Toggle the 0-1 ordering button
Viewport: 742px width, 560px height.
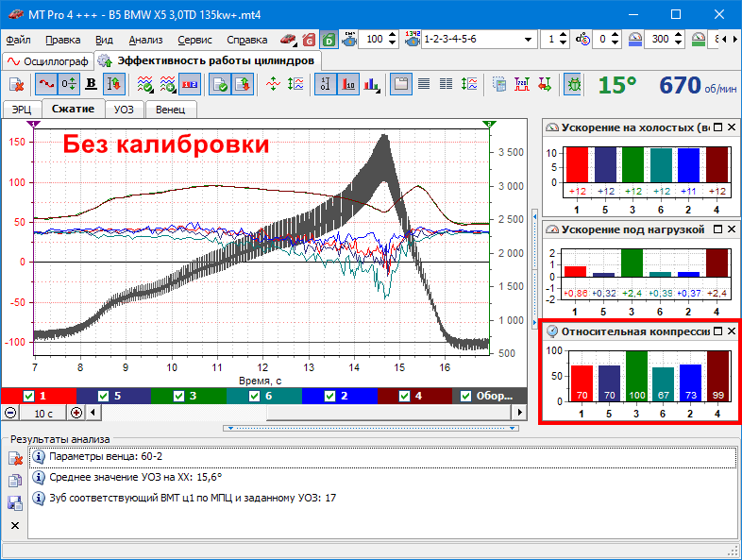tap(326, 85)
